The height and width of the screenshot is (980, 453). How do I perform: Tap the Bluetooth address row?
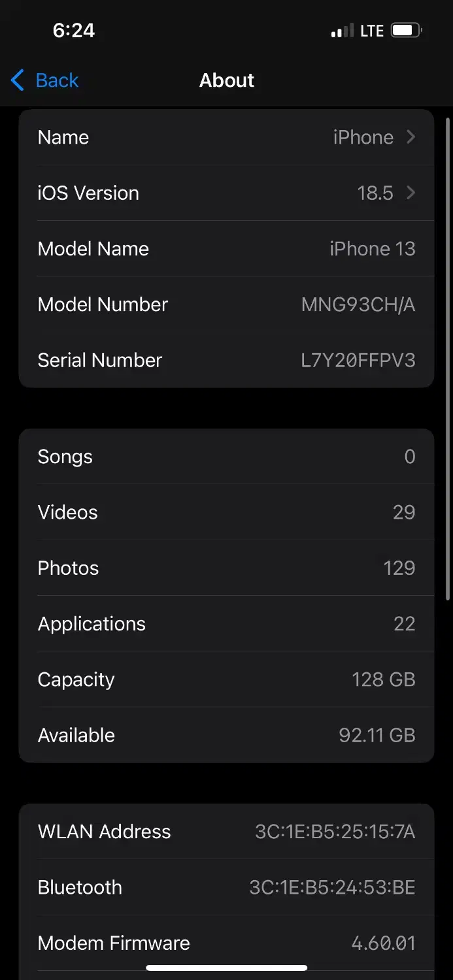(226, 887)
